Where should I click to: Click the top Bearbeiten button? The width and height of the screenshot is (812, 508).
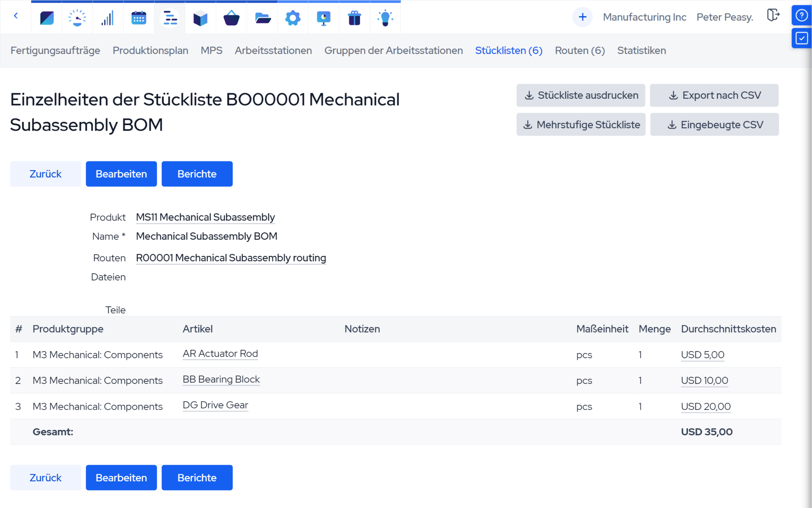(121, 174)
